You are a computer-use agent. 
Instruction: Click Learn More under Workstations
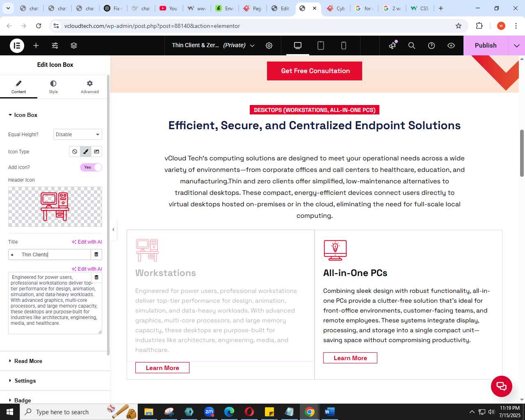(162, 368)
